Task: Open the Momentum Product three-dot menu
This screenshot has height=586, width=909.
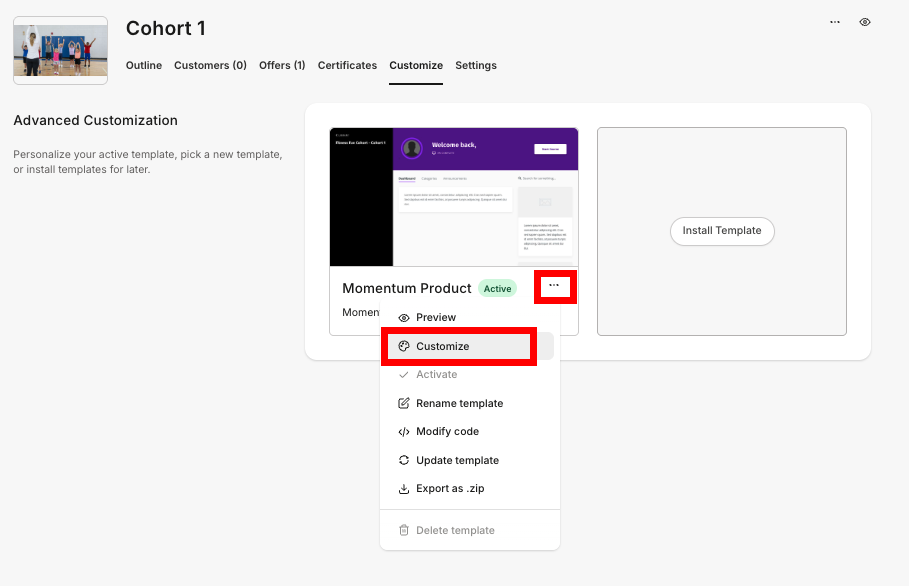Action: [x=554, y=286]
